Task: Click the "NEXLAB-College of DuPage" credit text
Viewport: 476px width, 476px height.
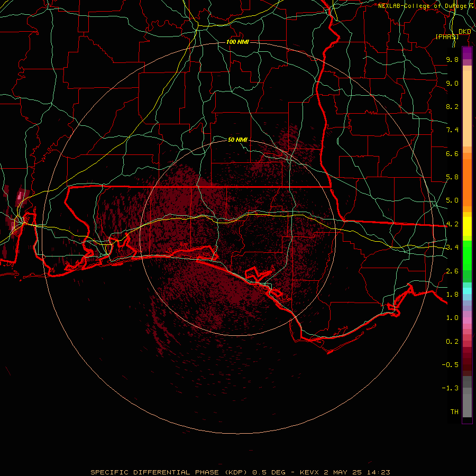Action: (422, 6)
